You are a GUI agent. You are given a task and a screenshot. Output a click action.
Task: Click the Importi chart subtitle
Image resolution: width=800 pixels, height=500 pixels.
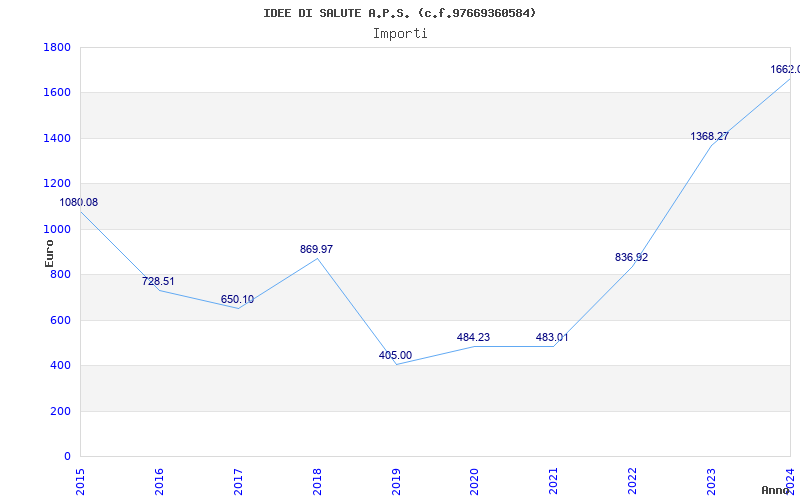click(400, 34)
